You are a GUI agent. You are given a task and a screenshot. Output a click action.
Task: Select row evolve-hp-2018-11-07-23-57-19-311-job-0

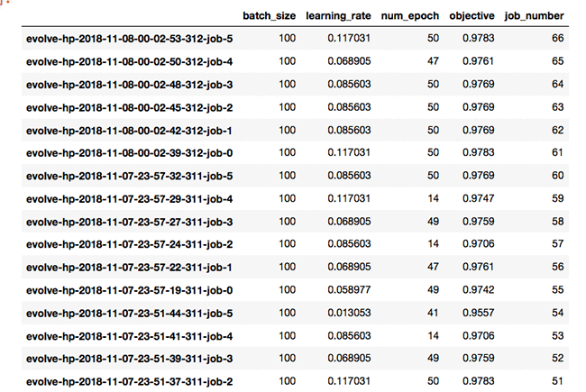click(295, 290)
